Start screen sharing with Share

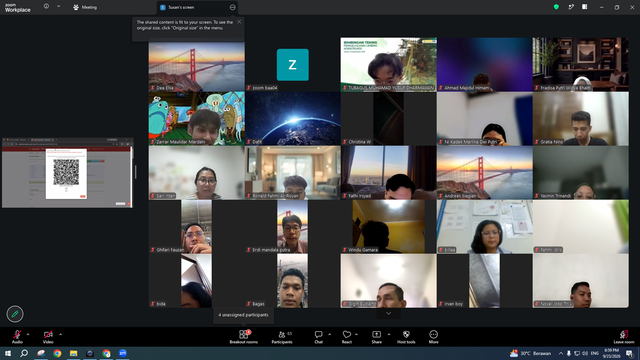coord(376,337)
